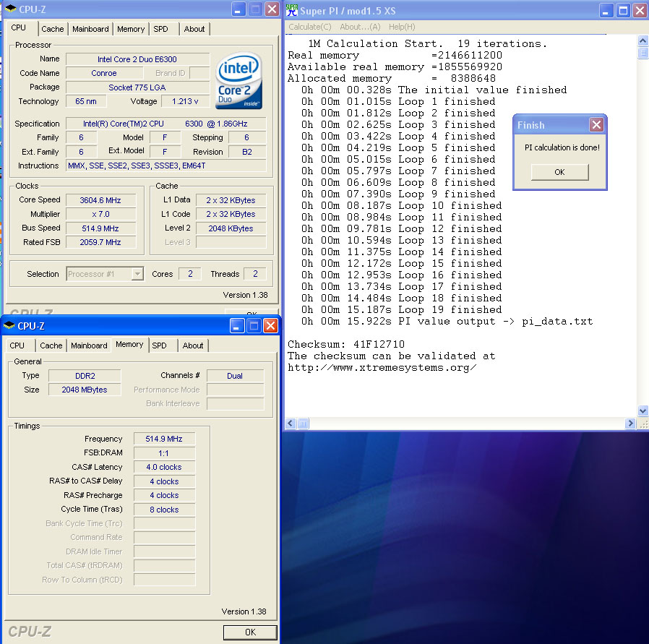Click the PI value output pi_data.txt line
Image resolution: width=649 pixels, height=644 pixels.
(x=447, y=321)
